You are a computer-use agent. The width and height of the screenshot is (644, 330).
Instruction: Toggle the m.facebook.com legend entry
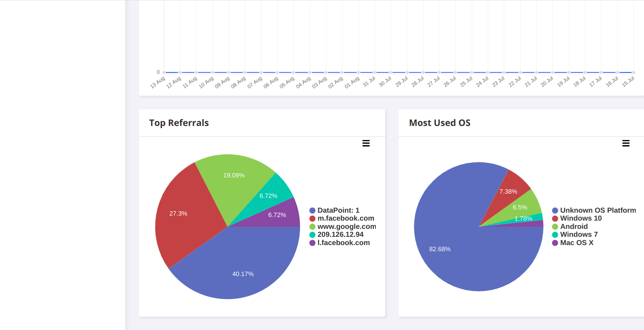click(x=342, y=218)
